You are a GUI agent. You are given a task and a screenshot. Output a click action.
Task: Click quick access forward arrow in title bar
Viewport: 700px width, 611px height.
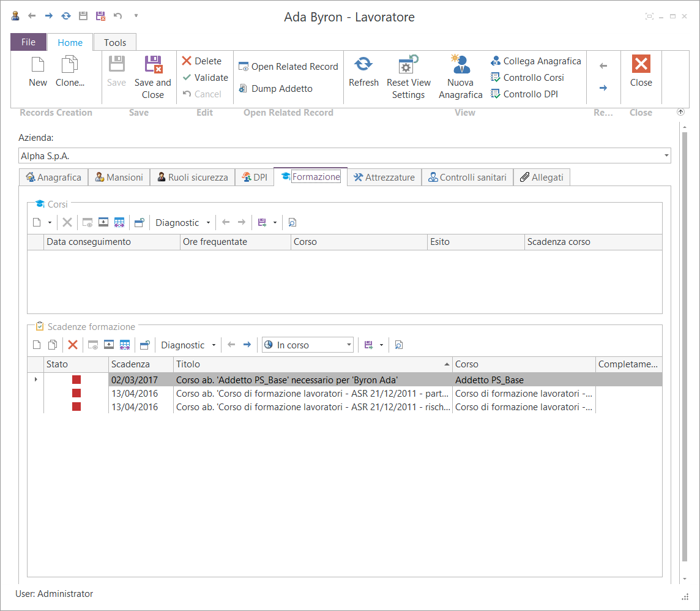(49, 16)
